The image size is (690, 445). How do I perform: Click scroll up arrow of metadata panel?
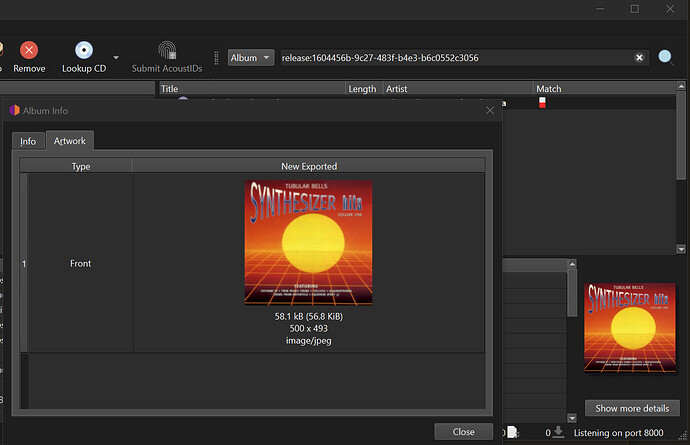point(572,264)
